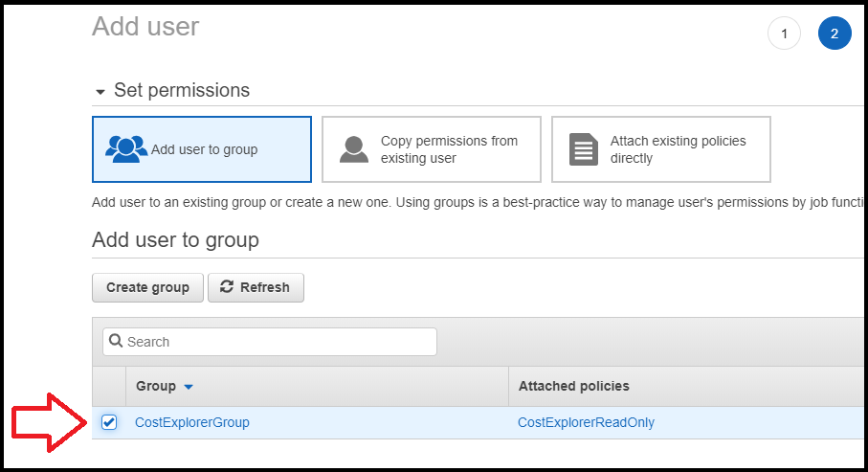This screenshot has height=472, width=868.
Task: Collapse the Set permissions section
Action: click(100, 92)
